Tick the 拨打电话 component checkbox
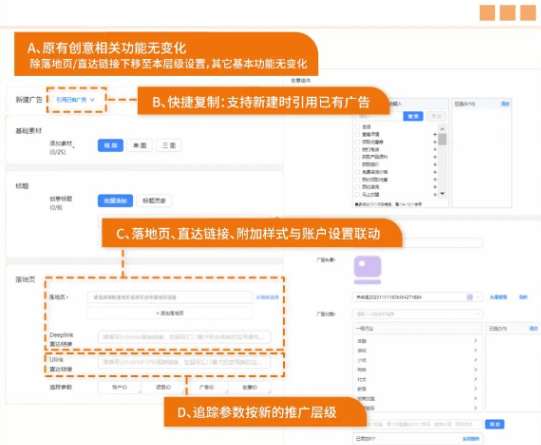The height and width of the screenshot is (445, 541). pos(357,149)
